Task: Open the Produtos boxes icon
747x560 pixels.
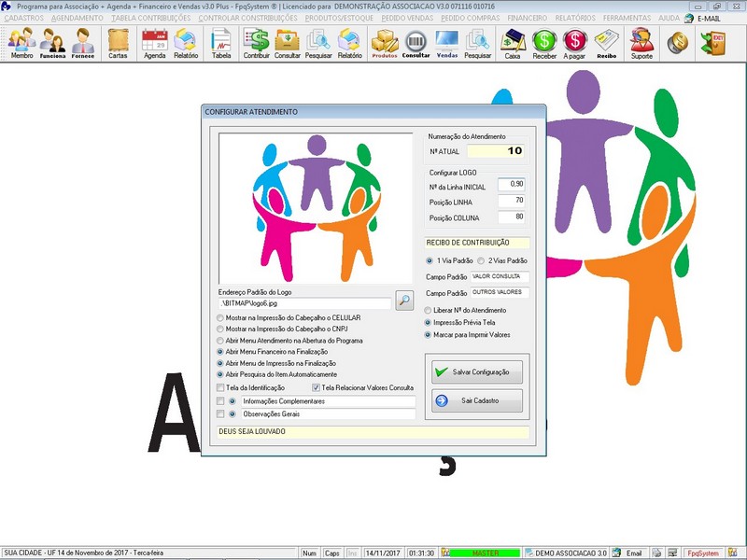Action: 385,43
